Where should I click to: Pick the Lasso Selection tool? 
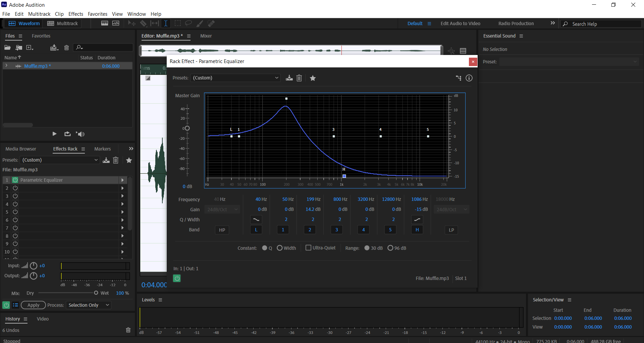pyautogui.click(x=189, y=23)
